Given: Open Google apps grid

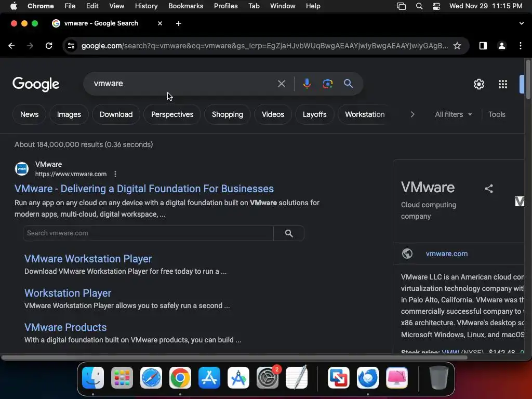Looking at the screenshot, I should coord(503,84).
